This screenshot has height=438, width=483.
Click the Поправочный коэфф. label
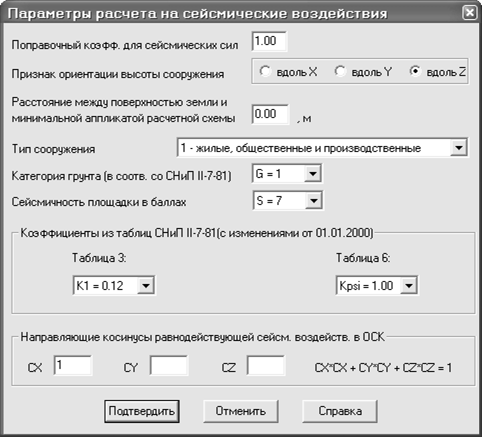click(125, 45)
